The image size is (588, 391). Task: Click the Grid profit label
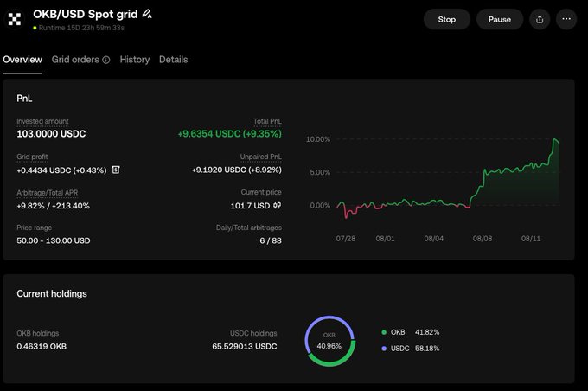click(32, 157)
